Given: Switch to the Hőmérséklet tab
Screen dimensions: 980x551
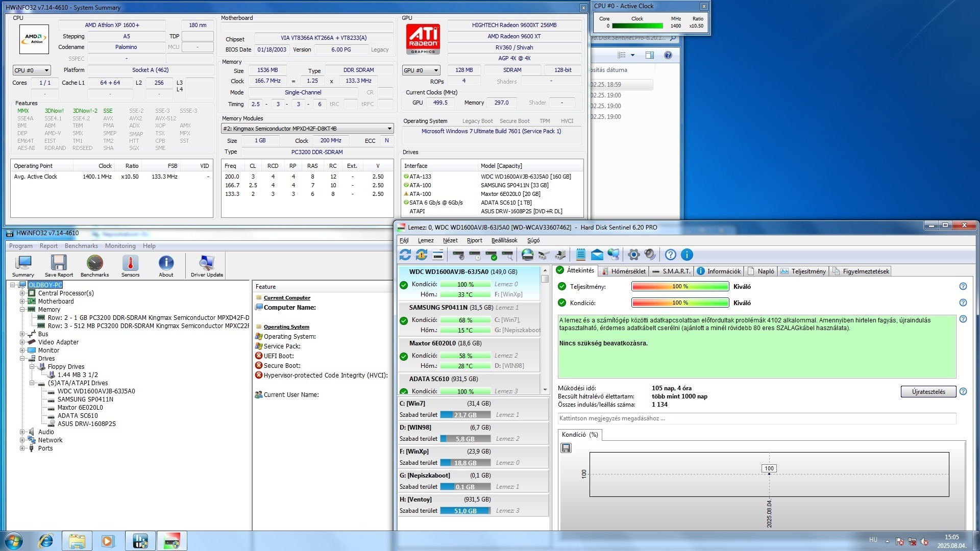Looking at the screenshot, I should (624, 271).
